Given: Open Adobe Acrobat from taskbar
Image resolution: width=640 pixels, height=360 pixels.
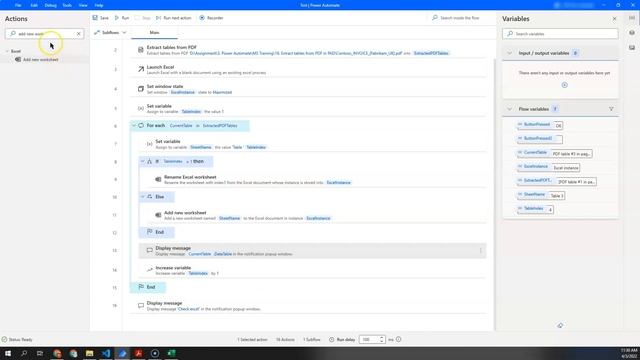Looking at the screenshot, I should point(138,353).
